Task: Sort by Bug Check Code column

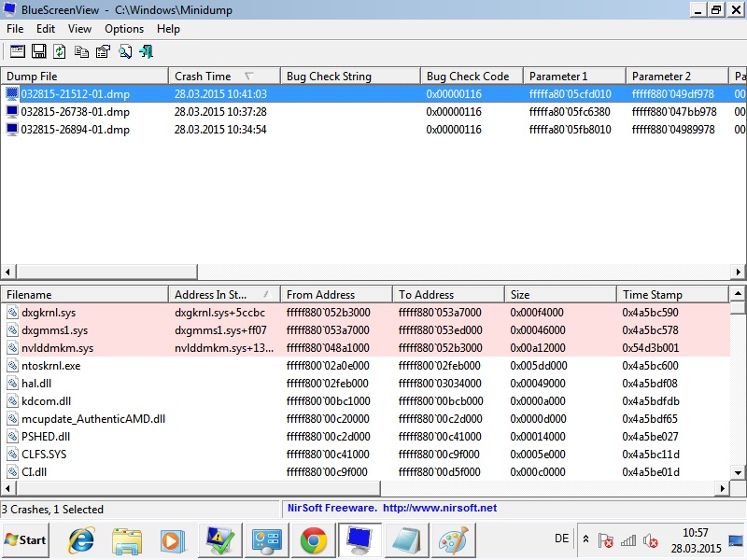Action: 472,77
